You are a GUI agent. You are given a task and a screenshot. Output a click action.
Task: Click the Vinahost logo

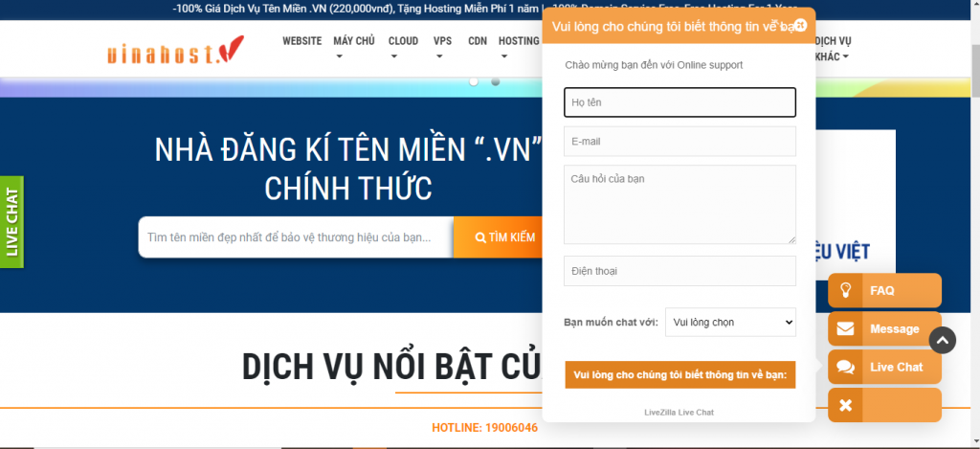[175, 50]
